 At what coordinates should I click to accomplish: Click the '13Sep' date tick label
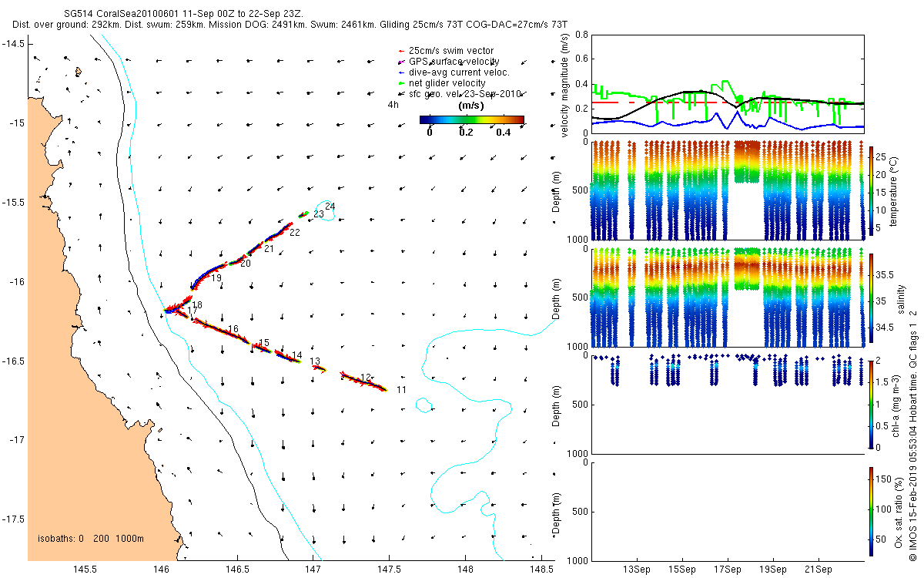[638, 570]
